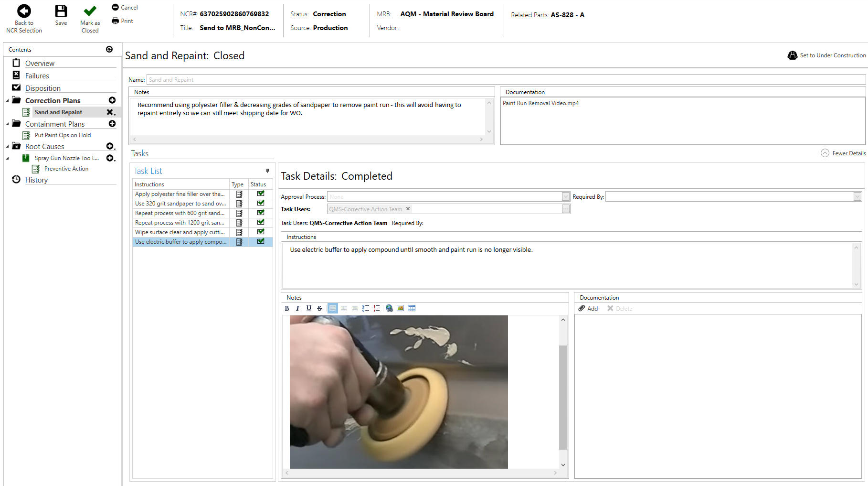The width and height of the screenshot is (868, 486).
Task: Insert numbered list in Notes
Action: pos(377,308)
